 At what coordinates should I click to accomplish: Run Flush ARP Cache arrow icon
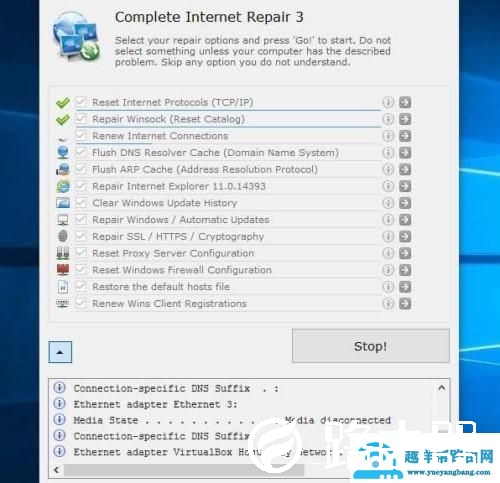click(405, 169)
